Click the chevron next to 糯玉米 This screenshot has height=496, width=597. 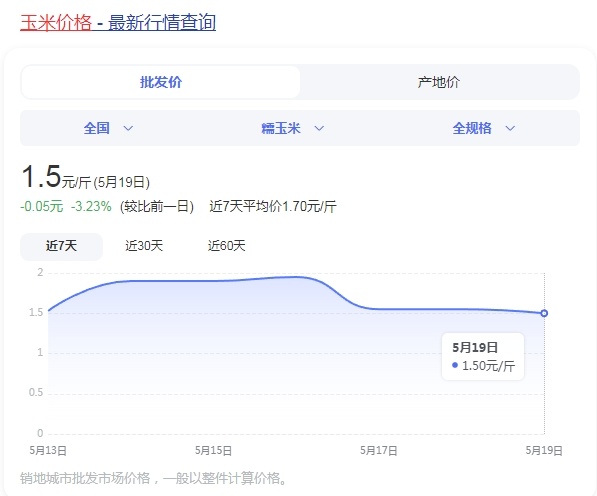pyautogui.click(x=319, y=128)
